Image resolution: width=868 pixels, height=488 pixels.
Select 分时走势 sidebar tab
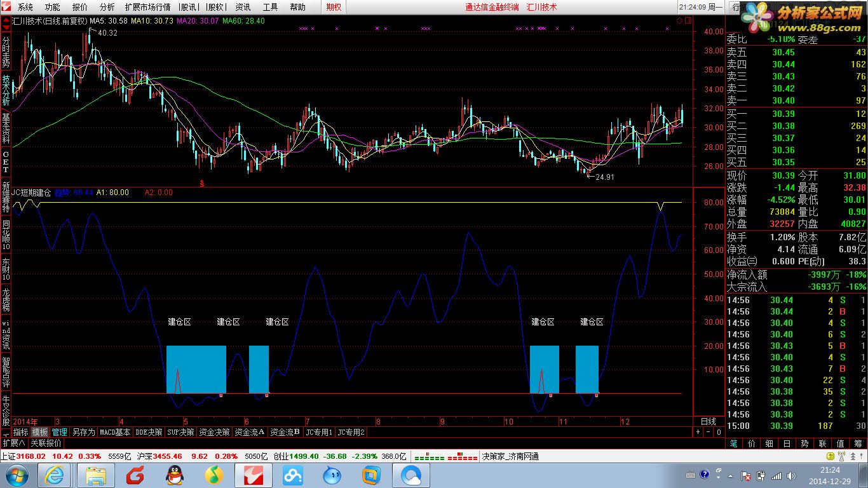pyautogui.click(x=6, y=50)
